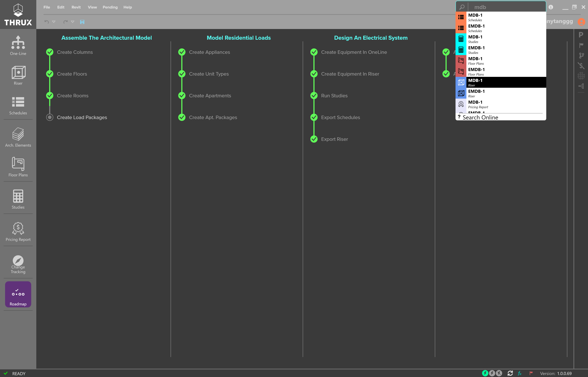The height and width of the screenshot is (377, 588).
Task: Open the Edit menu
Action: tap(61, 7)
